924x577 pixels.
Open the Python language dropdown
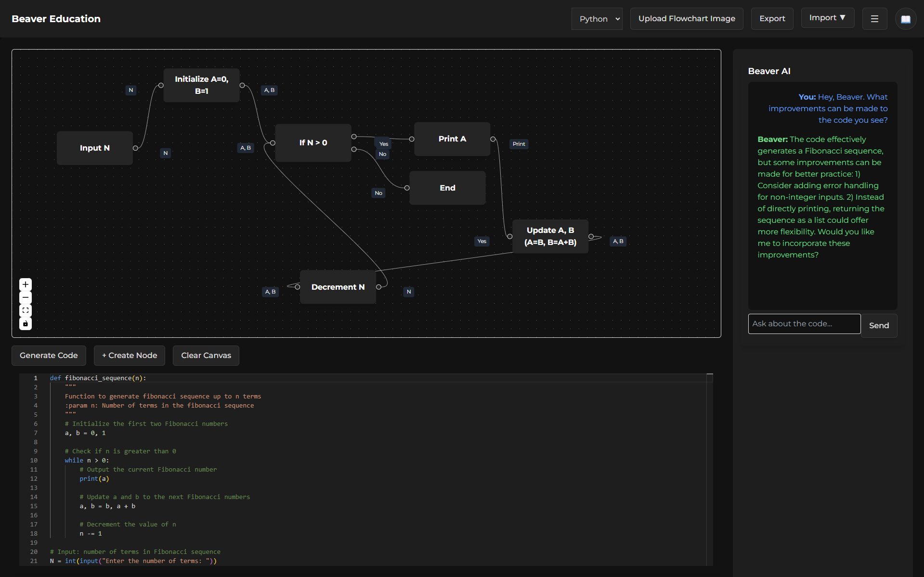[x=597, y=19]
